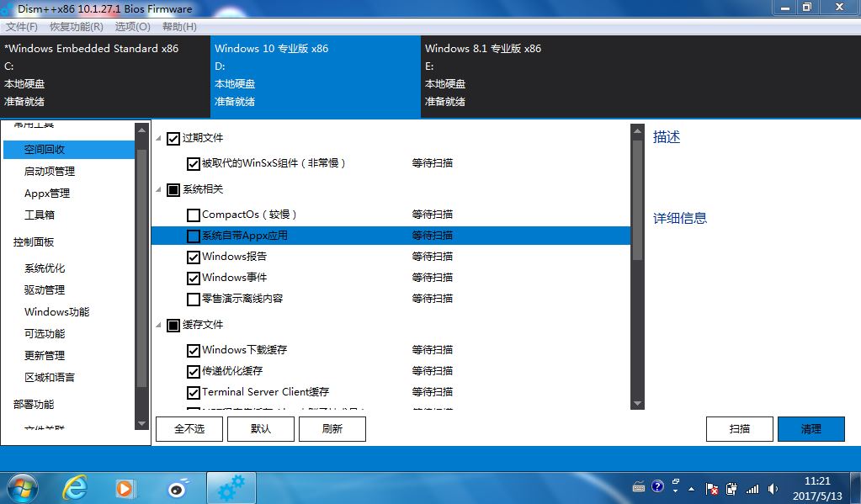The width and height of the screenshot is (861, 504).
Task: Click 等待扫描 status in Windows下载缓存 row
Action: click(432, 350)
